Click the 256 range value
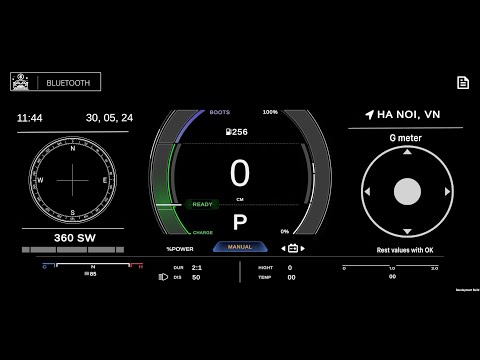 240,132
